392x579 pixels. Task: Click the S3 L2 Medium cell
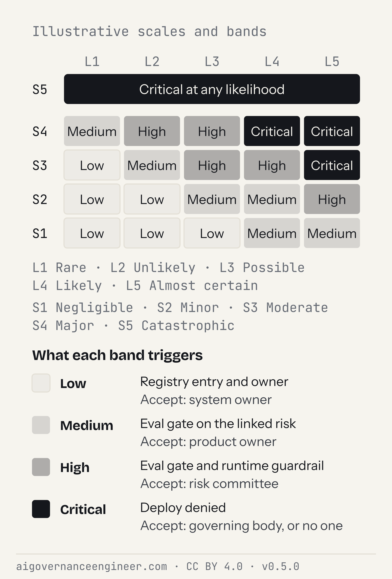point(152,165)
